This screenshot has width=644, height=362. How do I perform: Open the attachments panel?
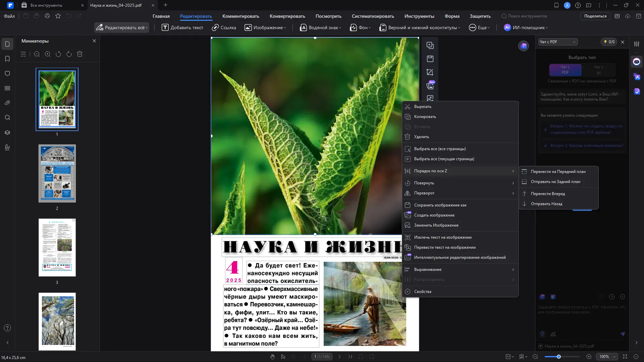7,103
